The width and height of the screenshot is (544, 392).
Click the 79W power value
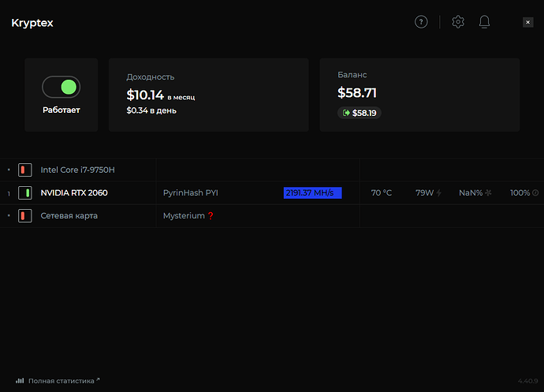coord(425,192)
